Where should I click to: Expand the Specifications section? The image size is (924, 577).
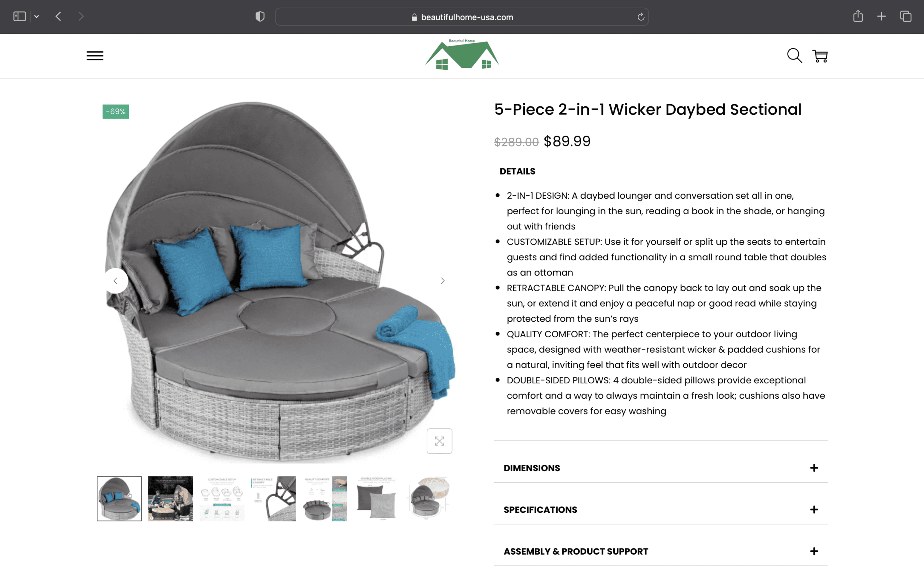(x=661, y=510)
